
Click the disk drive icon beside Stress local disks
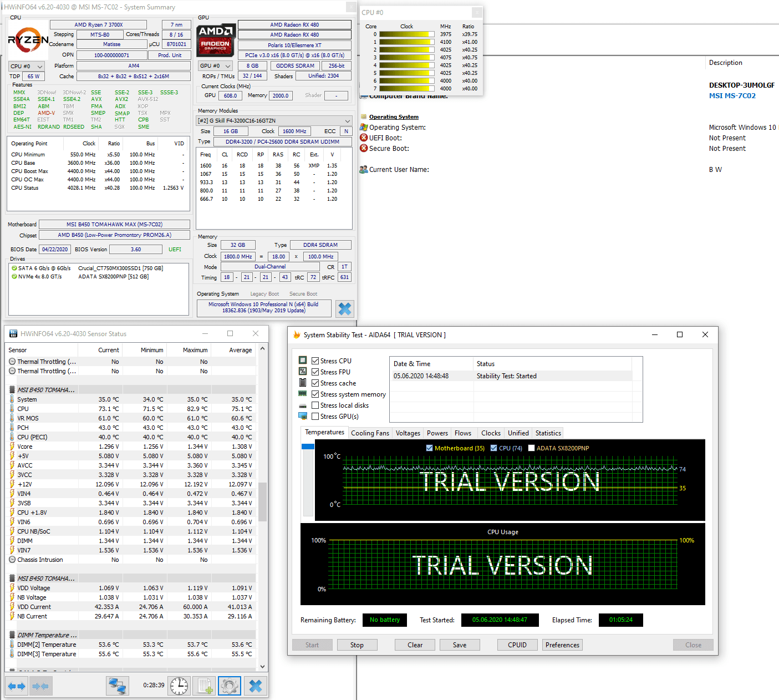(x=303, y=405)
